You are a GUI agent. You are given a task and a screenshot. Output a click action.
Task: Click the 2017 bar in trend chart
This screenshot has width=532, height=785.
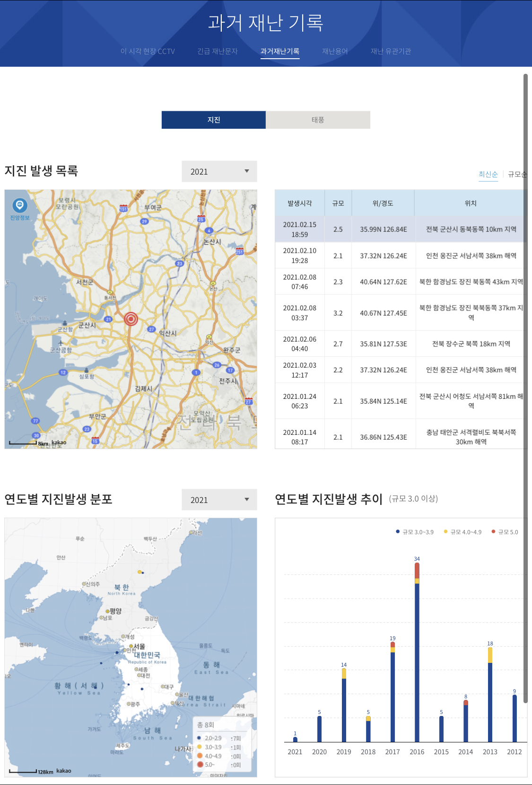pos(392,692)
